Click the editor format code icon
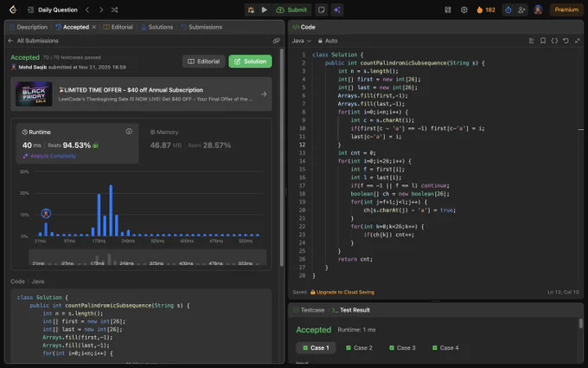 tap(532, 41)
